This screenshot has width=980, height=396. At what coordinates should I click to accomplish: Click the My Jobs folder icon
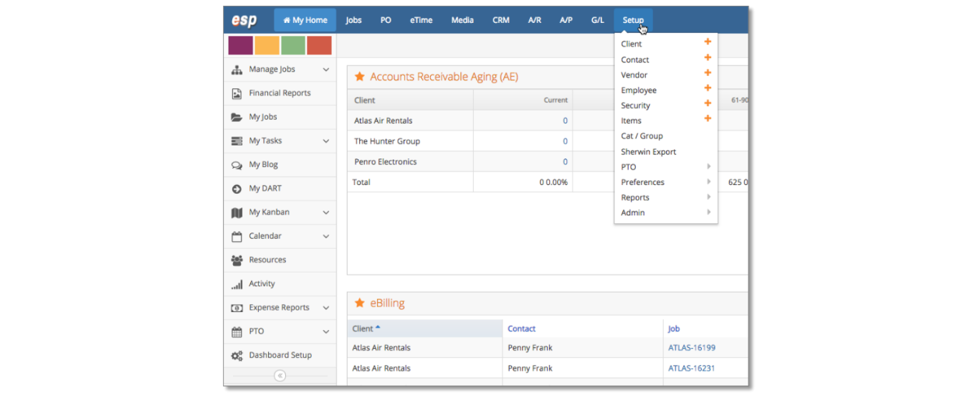[237, 117]
